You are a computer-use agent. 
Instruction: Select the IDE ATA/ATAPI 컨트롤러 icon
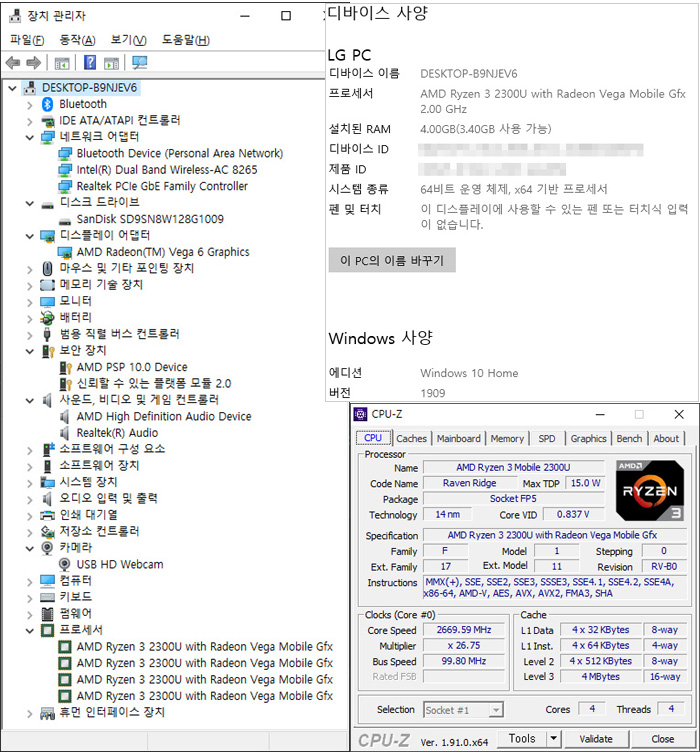(47, 120)
